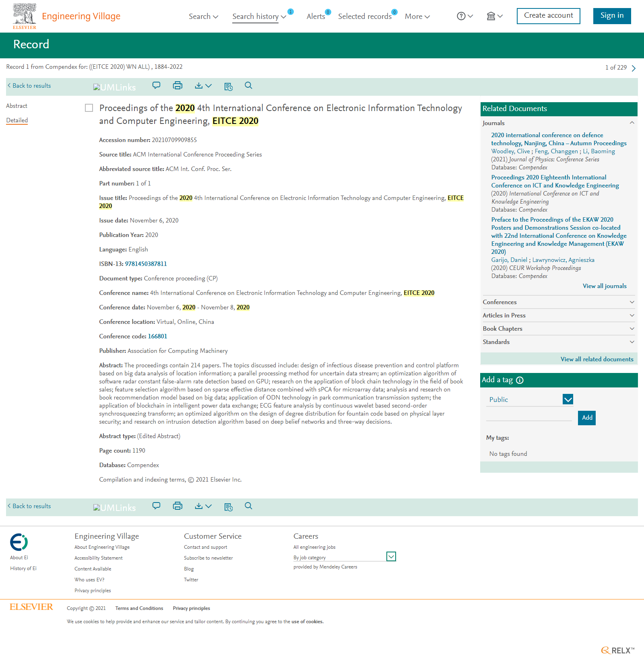The height and width of the screenshot is (657, 644).
Task: Click top Back to results link
Action: (29, 86)
